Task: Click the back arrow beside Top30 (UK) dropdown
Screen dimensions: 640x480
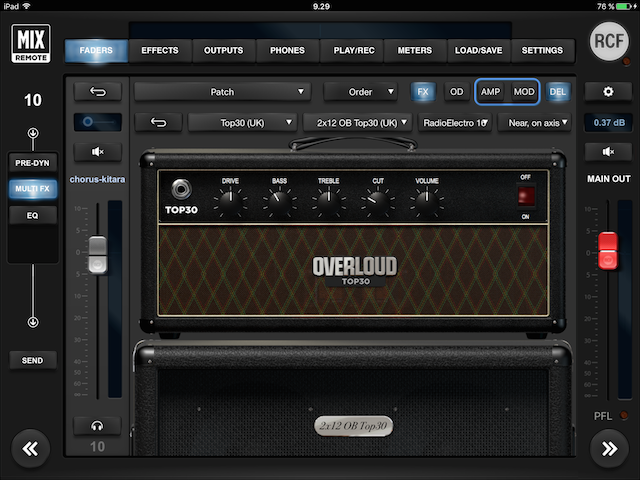Action: point(158,122)
